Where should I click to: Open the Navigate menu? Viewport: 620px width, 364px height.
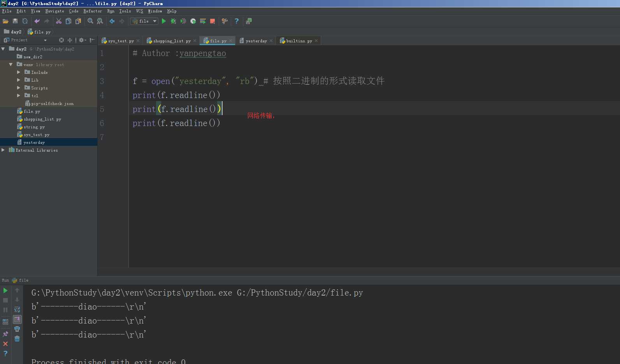tap(54, 11)
